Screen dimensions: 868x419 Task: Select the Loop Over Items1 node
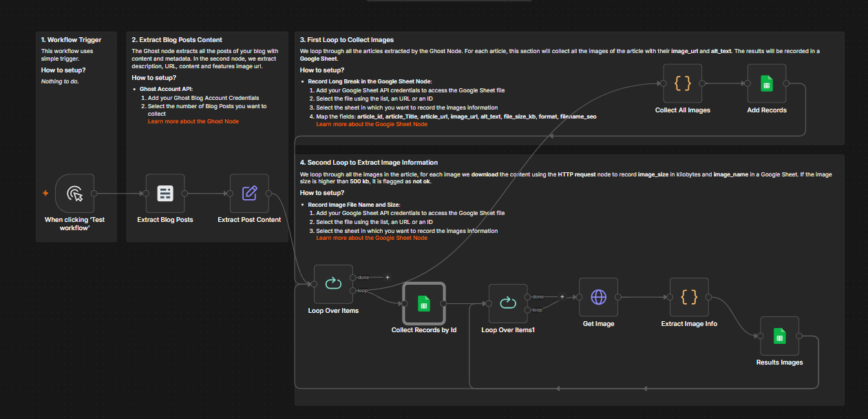point(508,303)
